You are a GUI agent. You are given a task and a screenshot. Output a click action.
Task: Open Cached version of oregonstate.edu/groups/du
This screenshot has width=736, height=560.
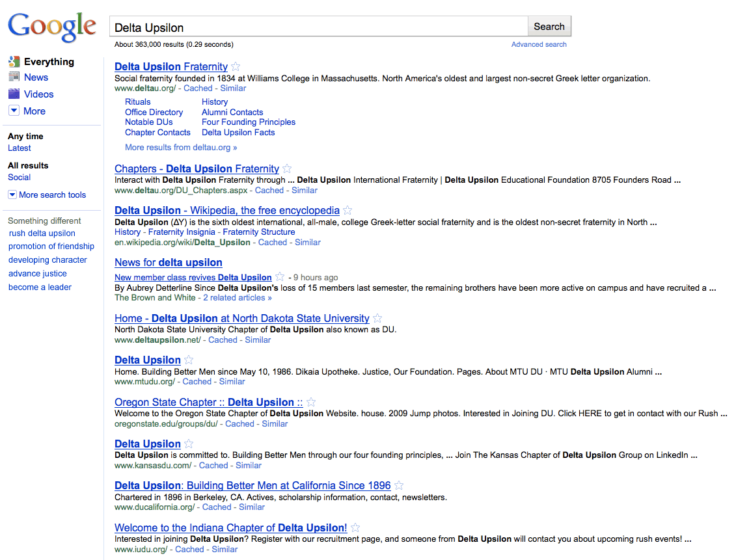pyautogui.click(x=240, y=423)
